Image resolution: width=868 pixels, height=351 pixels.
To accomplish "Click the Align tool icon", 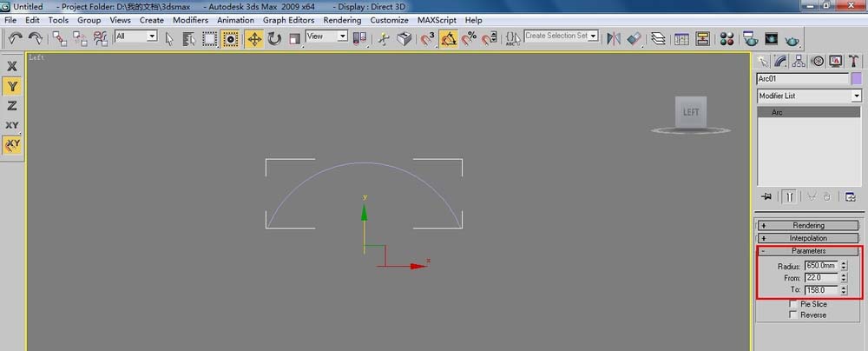I will pos(634,38).
